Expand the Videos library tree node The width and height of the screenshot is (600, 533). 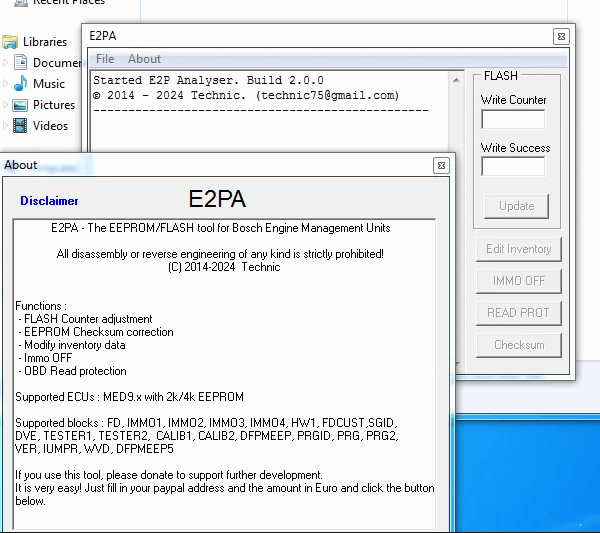tap(5, 126)
